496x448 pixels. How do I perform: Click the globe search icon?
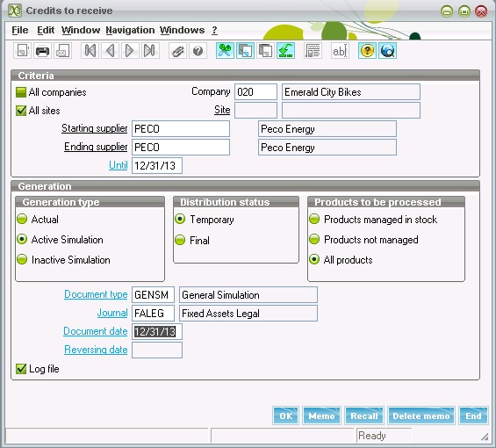387,51
